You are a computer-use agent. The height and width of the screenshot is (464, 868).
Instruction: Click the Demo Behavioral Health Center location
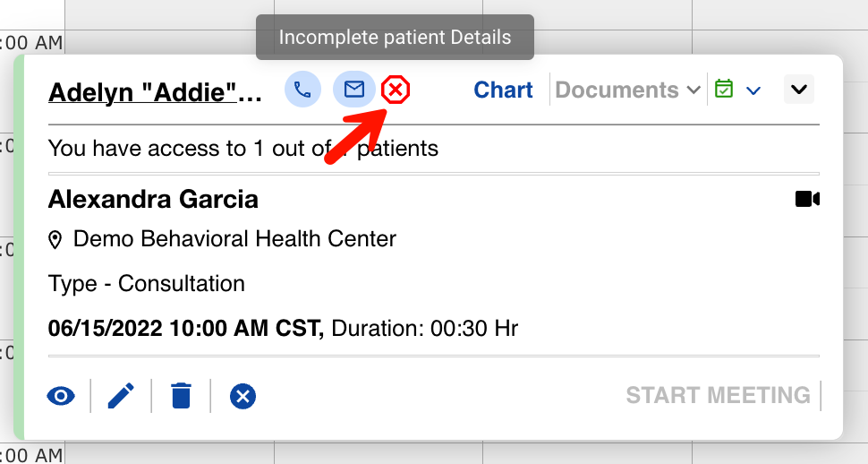click(x=234, y=239)
